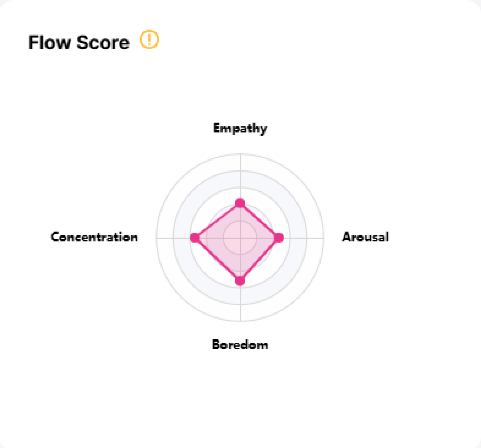
Task: Click the pink line between Empathy and Arousal
Action: tap(259, 220)
